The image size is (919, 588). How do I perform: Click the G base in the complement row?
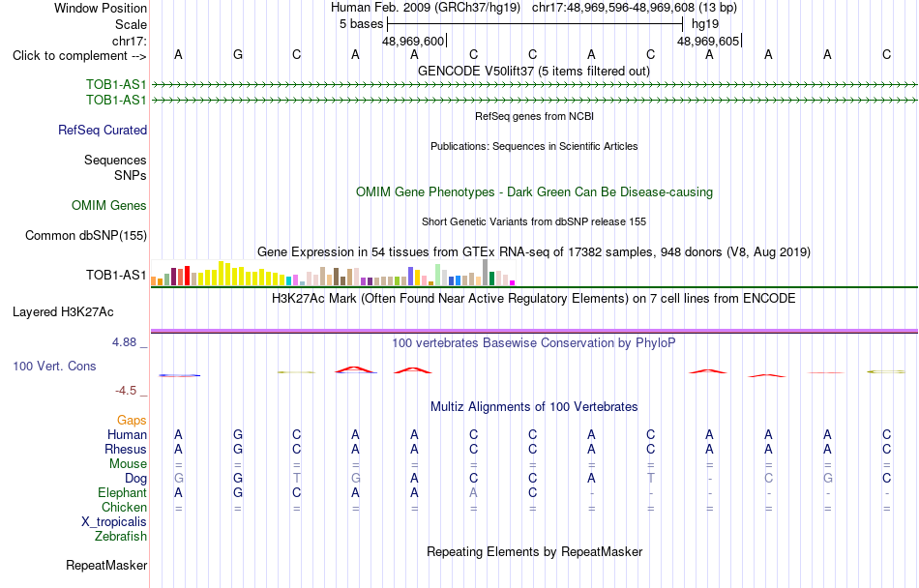tap(238, 54)
